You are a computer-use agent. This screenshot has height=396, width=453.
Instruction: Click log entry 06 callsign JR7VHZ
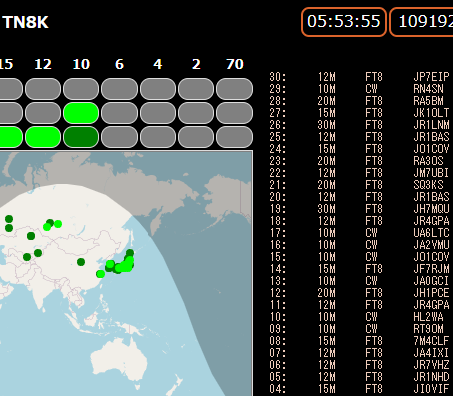[x=431, y=365]
